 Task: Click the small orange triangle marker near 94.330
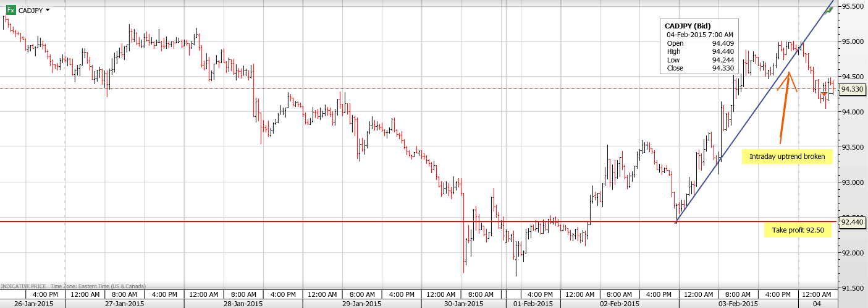point(824,94)
